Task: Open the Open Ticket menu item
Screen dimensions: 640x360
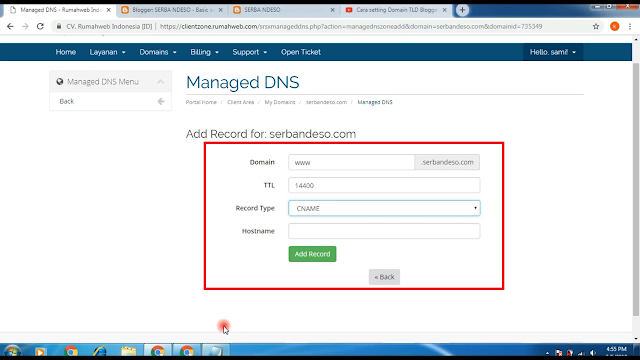Action: [x=301, y=52]
